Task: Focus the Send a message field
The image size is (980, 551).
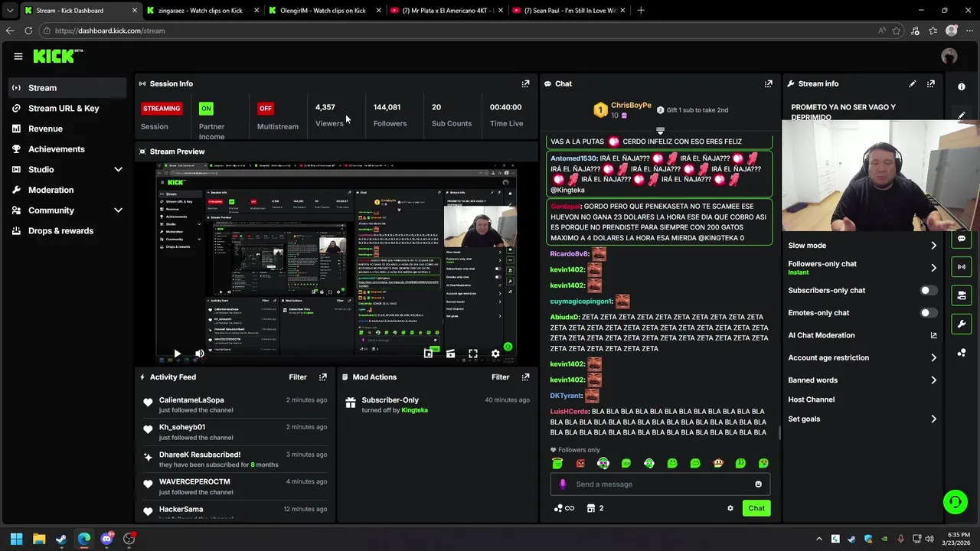Action: (x=658, y=484)
